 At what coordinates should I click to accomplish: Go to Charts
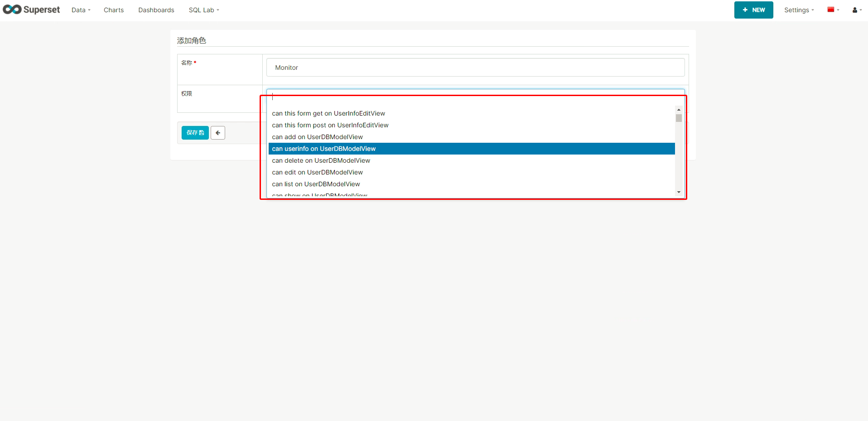(x=114, y=10)
